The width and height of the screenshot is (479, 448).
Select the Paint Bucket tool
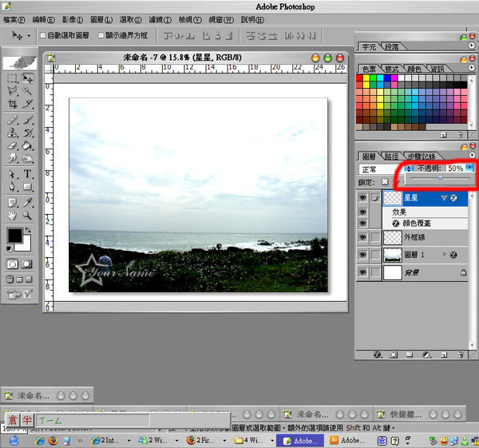pos(27,145)
